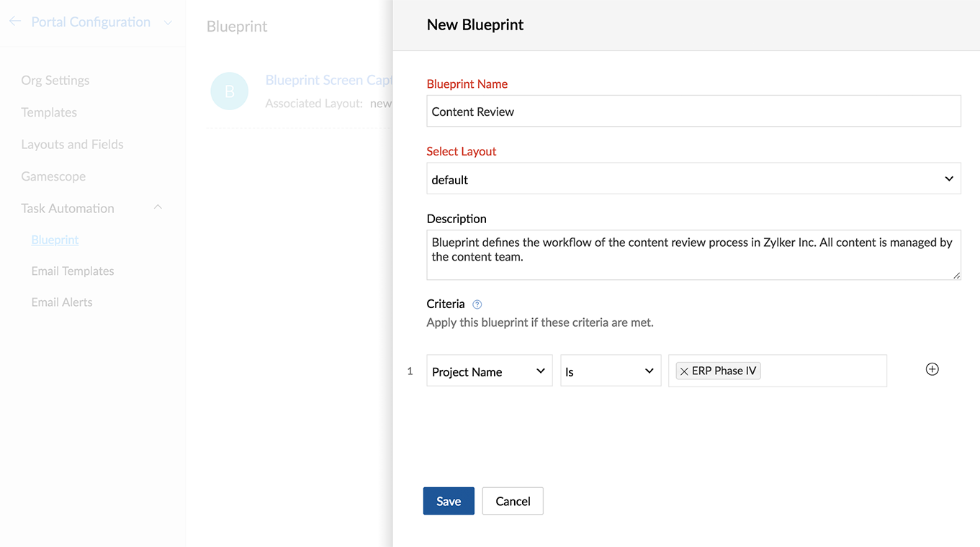The image size is (980, 547).
Task: Click the Criteria help question mark icon
Action: tap(477, 304)
